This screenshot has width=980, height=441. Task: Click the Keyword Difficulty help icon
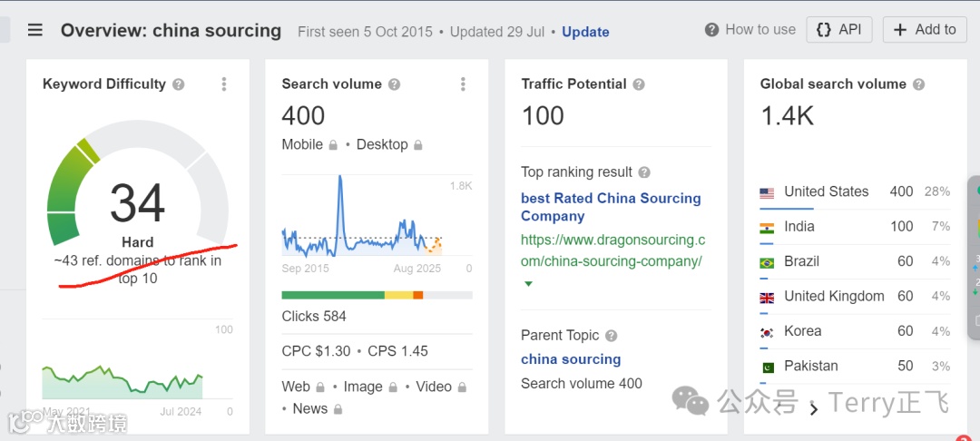click(x=179, y=84)
